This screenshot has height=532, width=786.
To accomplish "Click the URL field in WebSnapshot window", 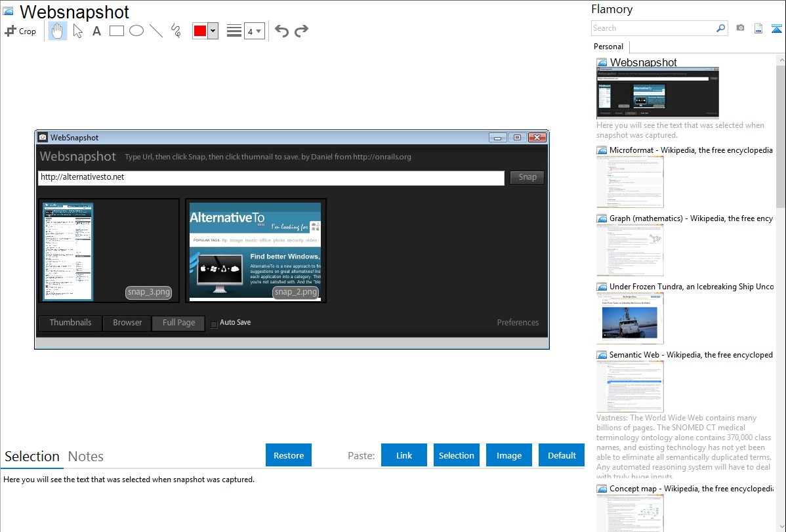I will tap(271, 178).
